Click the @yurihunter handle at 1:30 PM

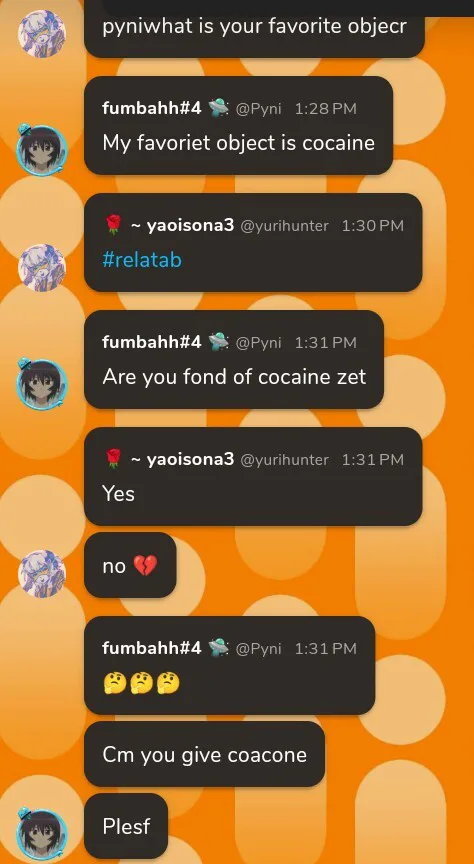[284, 225]
